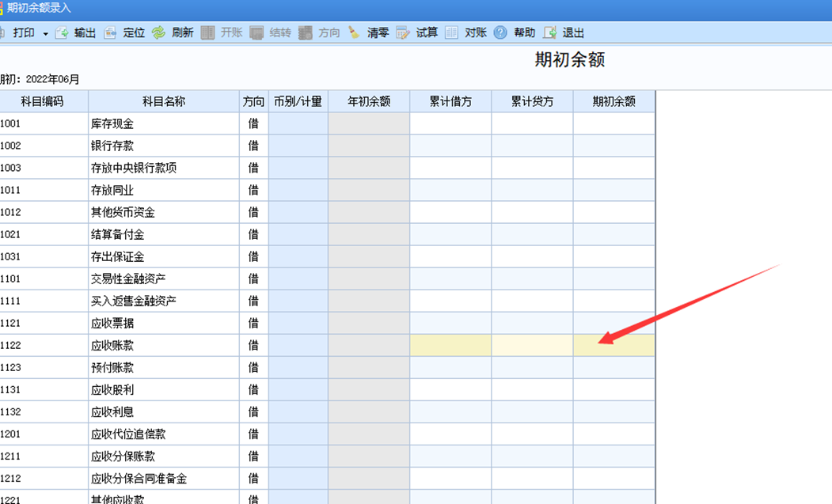Click the 输出 export icon
Image resolution: width=832 pixels, height=504 pixels.
click(62, 33)
